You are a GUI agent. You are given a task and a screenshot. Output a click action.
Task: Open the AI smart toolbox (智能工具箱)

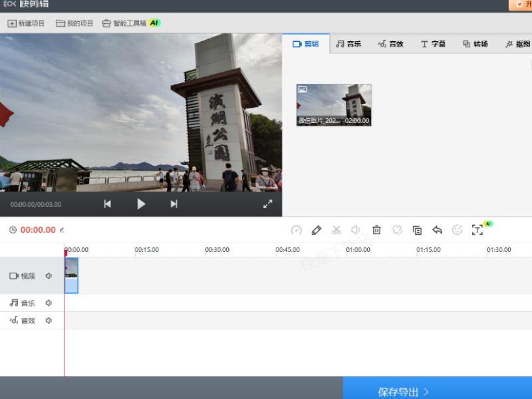[131, 23]
